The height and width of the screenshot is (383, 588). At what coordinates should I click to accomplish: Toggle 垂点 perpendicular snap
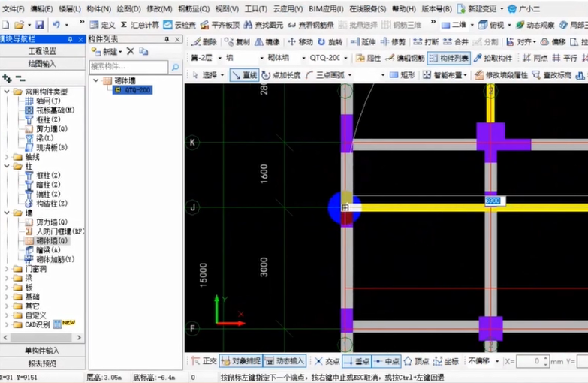(357, 361)
